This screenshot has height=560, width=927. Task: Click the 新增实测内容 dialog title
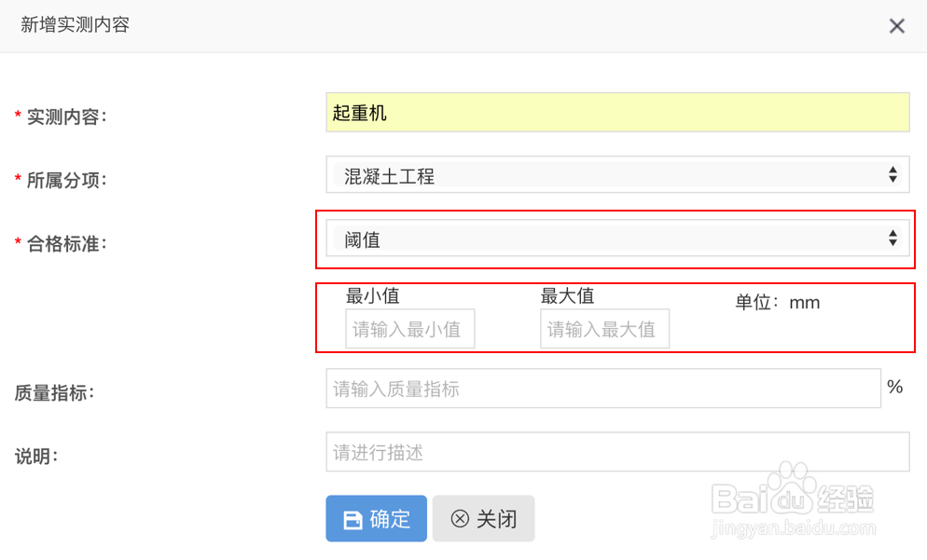[75, 25]
